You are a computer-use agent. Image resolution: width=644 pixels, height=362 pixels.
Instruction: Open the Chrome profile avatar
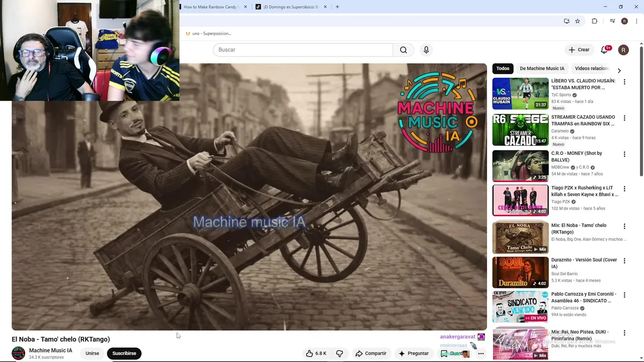pyautogui.click(x=624, y=21)
